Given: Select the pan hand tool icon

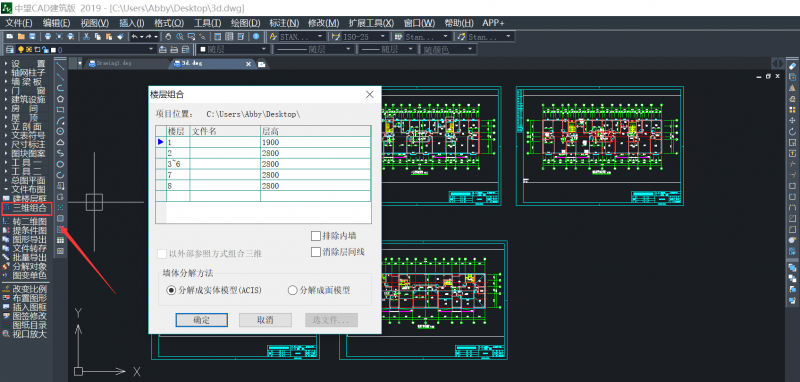Looking at the screenshot, I should (169, 37).
